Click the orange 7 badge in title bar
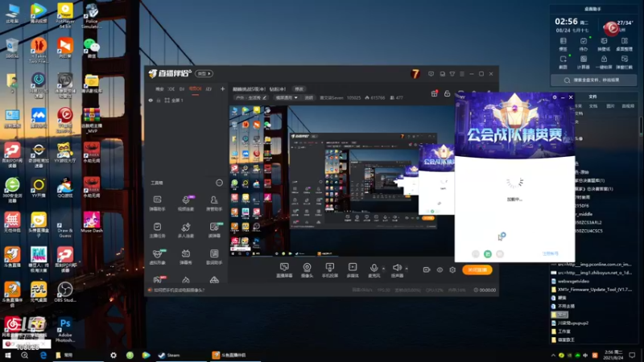Viewport: 644px width, 362px height. [415, 74]
